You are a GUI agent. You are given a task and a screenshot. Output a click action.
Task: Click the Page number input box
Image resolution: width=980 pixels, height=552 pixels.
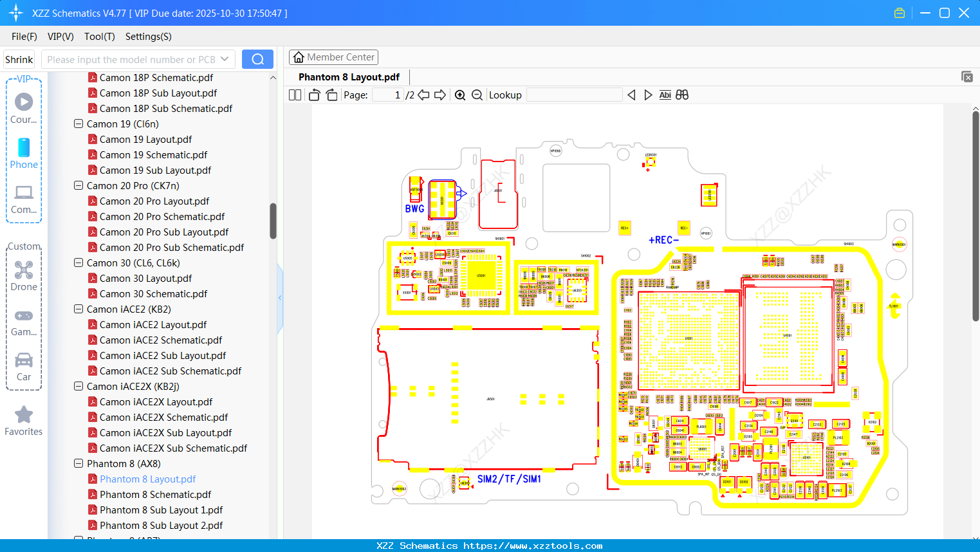388,95
